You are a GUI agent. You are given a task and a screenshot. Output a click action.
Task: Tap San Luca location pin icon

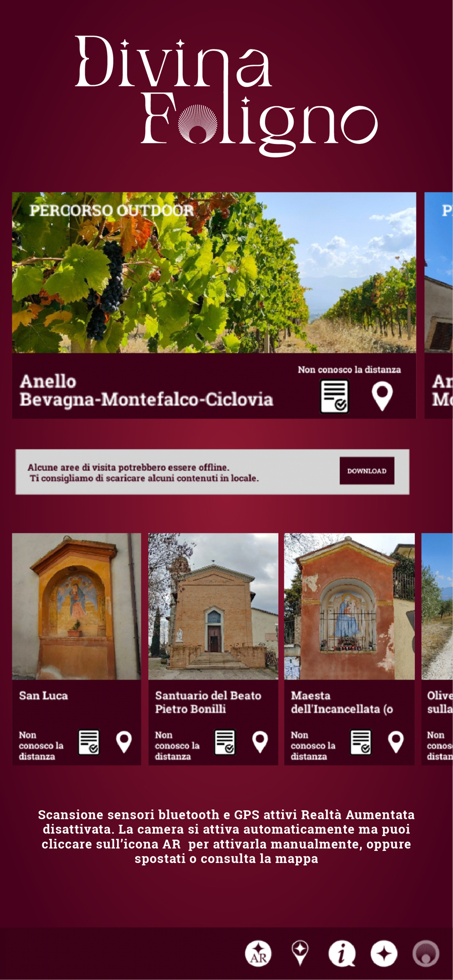[x=124, y=742]
